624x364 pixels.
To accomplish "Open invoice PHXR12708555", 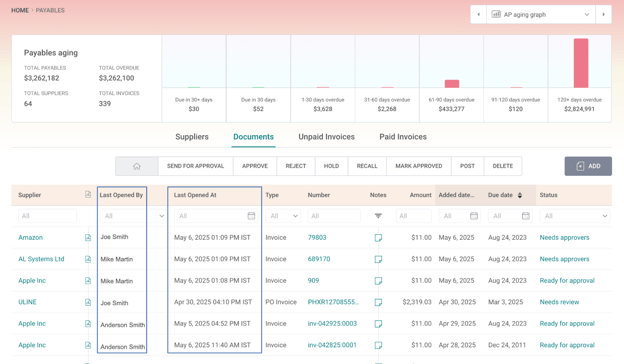I will (x=333, y=302).
